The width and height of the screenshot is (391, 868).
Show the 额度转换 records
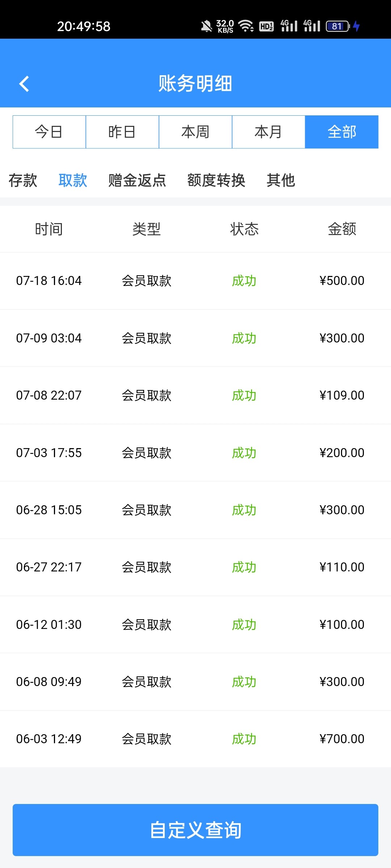point(216,180)
